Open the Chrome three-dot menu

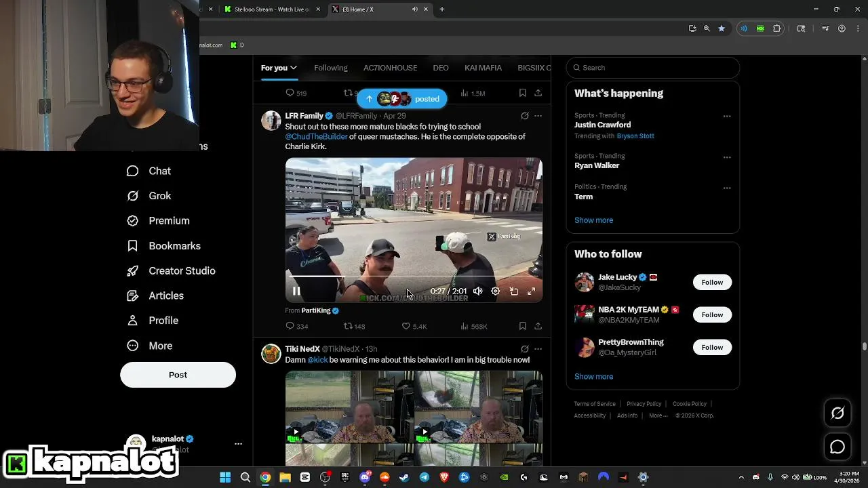[857, 28]
